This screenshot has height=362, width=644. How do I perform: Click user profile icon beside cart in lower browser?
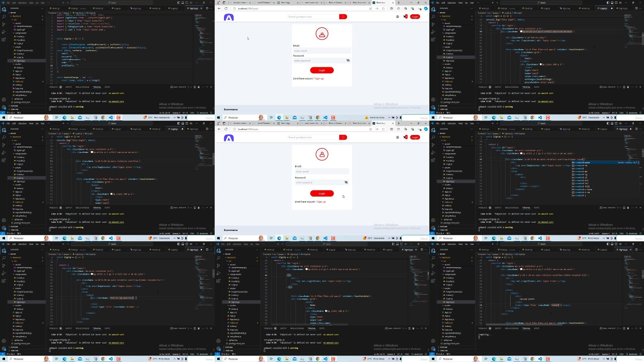click(x=397, y=137)
